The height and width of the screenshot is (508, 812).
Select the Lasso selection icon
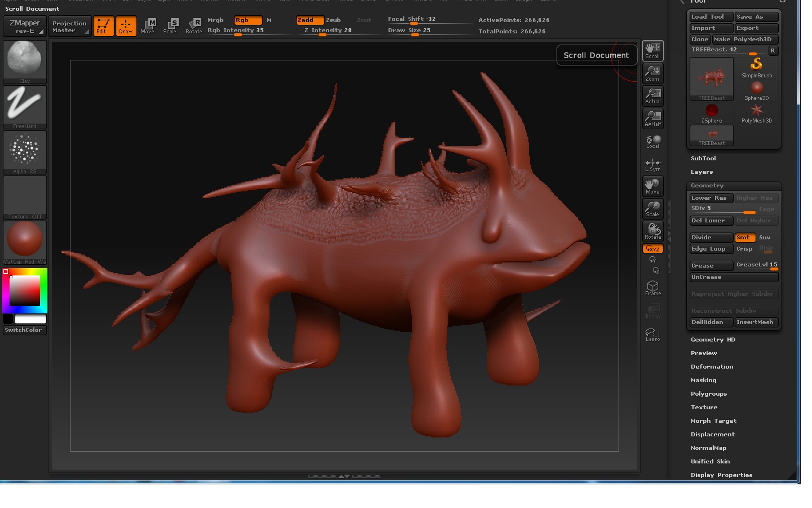point(652,334)
